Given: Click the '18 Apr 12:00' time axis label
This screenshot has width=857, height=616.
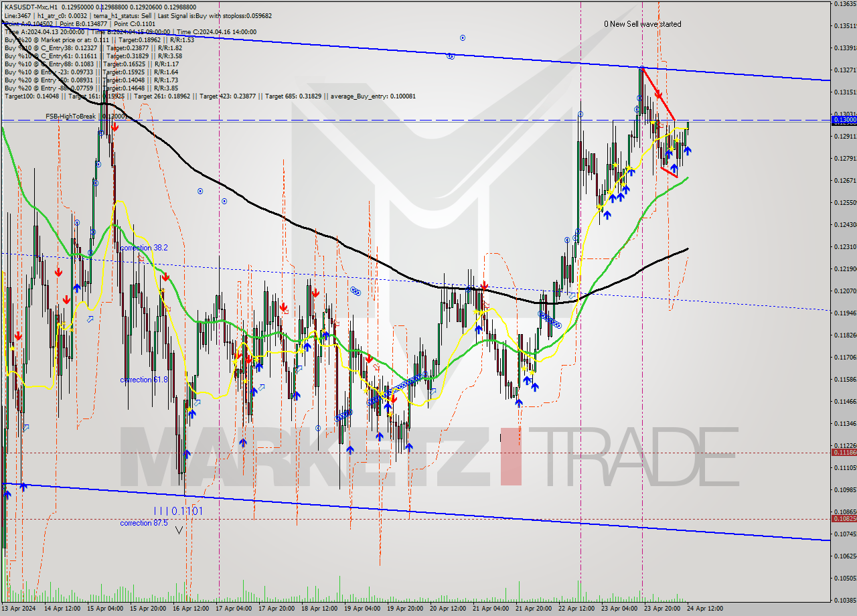Looking at the screenshot, I should [x=319, y=609].
